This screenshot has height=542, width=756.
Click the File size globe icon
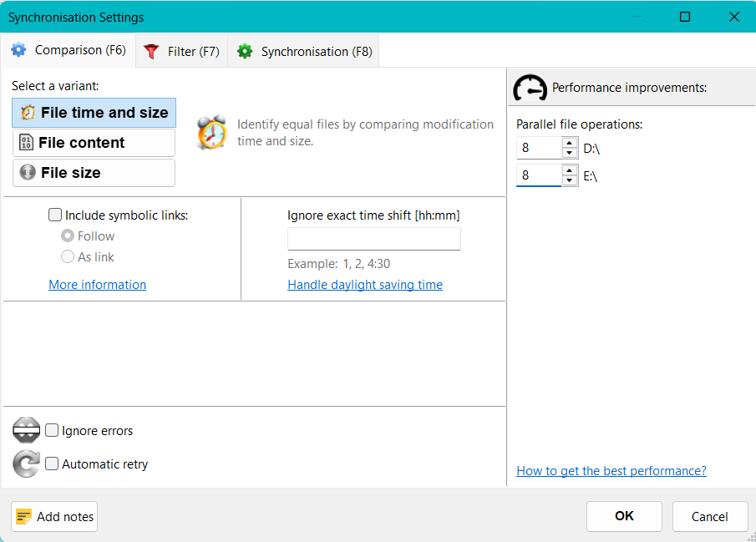click(x=26, y=172)
